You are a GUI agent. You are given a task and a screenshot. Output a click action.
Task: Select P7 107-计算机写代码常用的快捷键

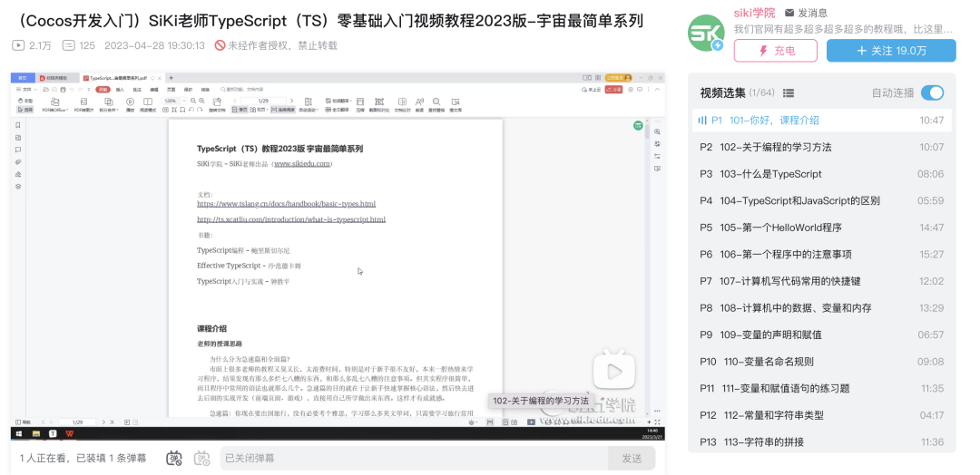tap(822, 282)
